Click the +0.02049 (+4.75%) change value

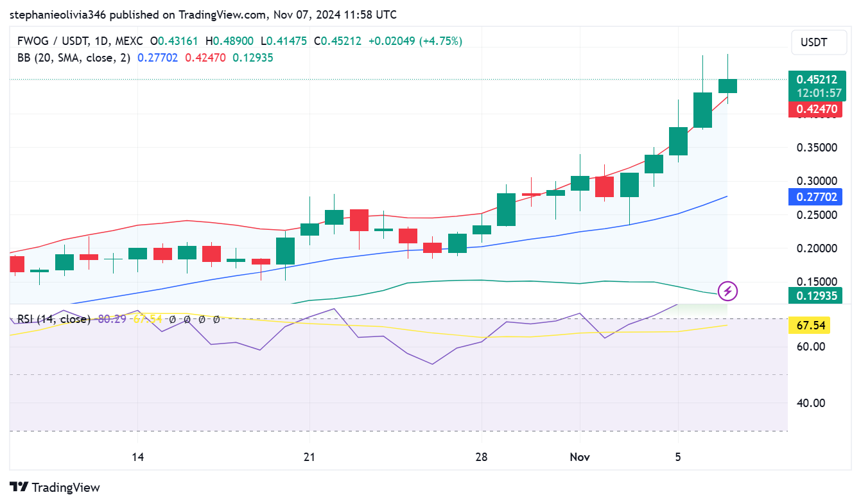pos(415,41)
